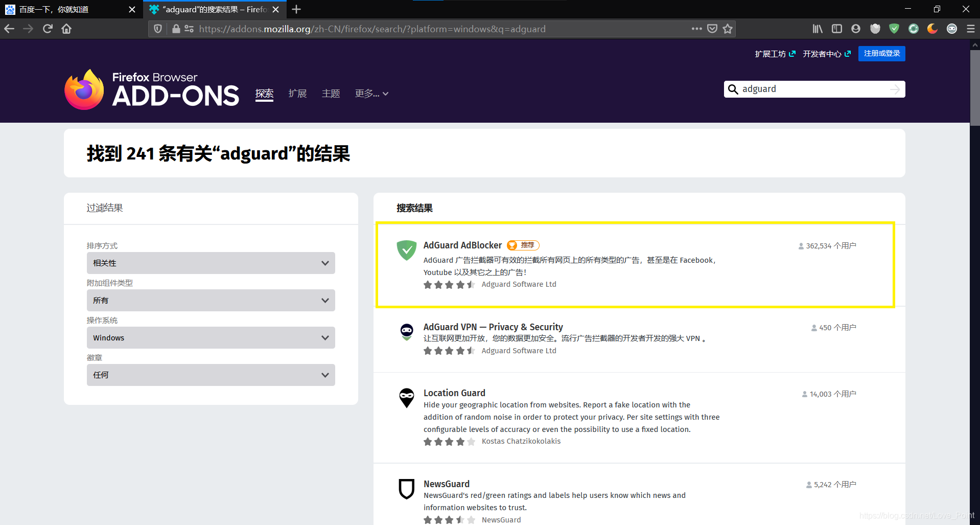The image size is (980, 525).
Task: Open the browser home page
Action: pos(66,29)
